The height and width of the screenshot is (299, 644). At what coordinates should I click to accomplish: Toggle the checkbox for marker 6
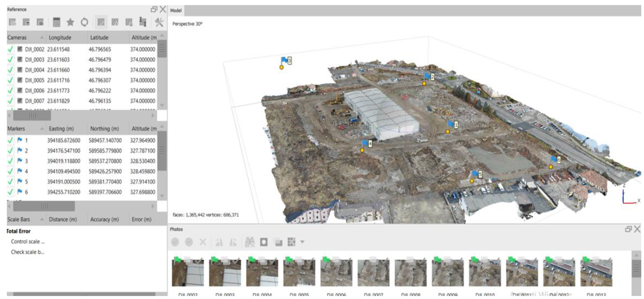[x=10, y=192]
